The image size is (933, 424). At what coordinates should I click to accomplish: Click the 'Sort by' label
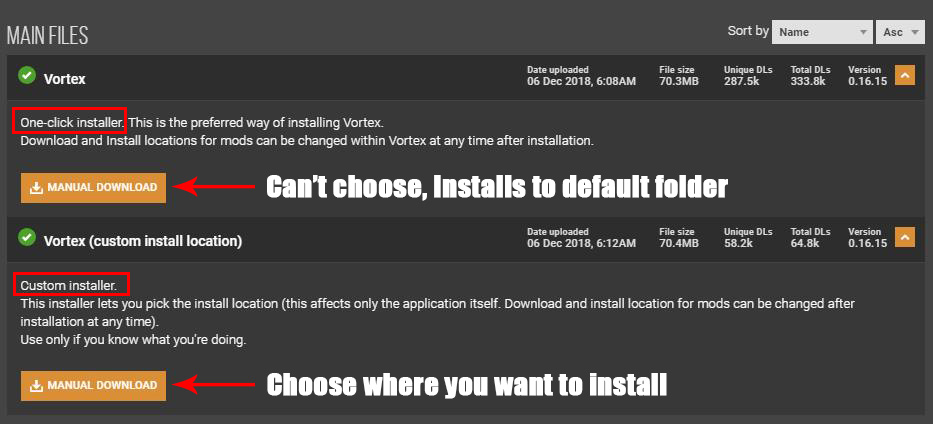coord(748,31)
